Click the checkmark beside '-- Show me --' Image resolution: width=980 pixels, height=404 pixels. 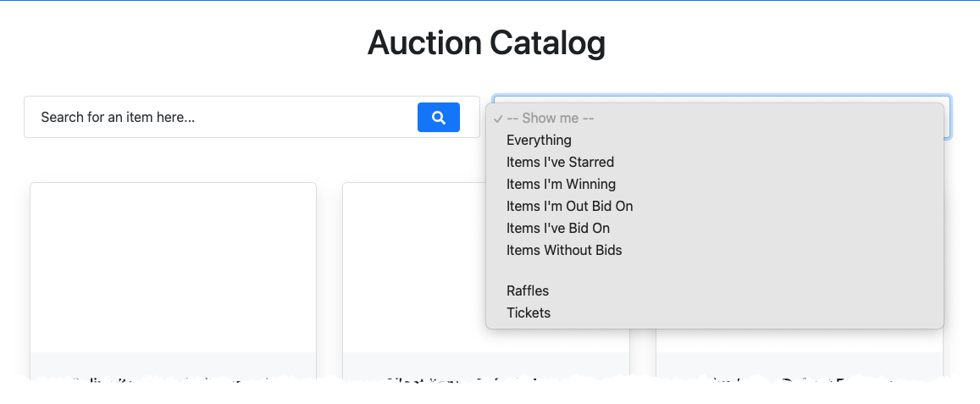[499, 119]
